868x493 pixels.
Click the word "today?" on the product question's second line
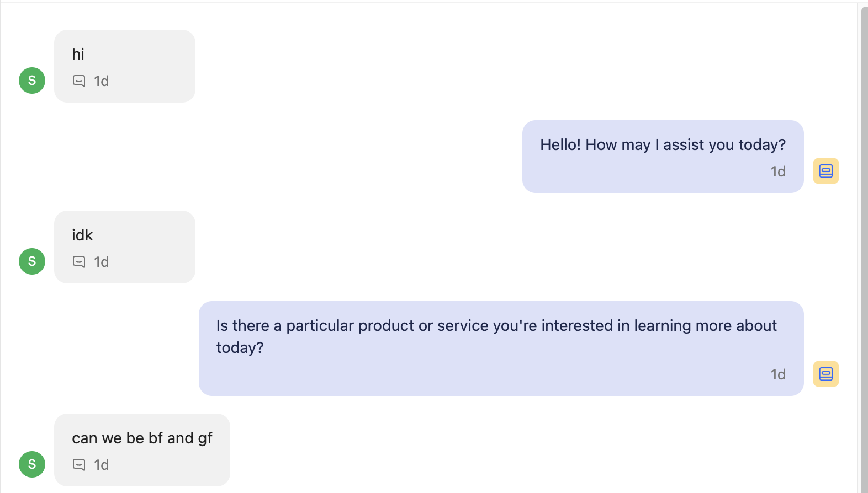click(240, 348)
